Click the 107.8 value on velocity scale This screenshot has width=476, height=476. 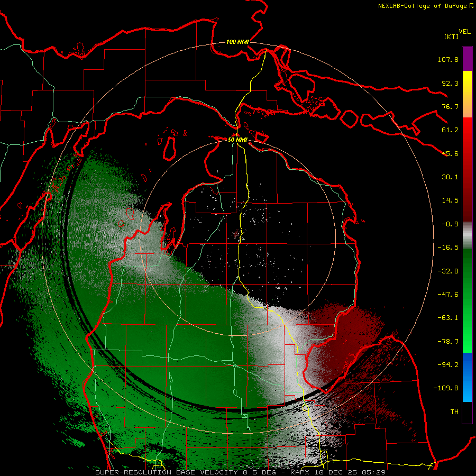point(448,59)
